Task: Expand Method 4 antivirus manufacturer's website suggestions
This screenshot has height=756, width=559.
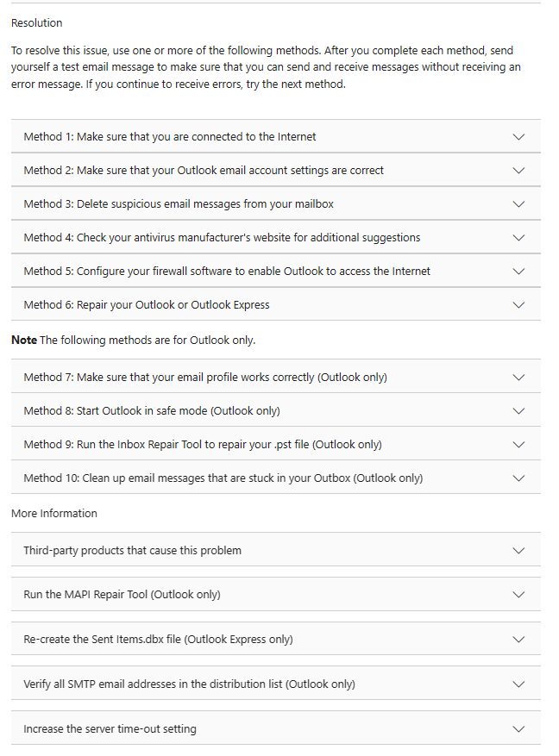Action: click(276, 237)
